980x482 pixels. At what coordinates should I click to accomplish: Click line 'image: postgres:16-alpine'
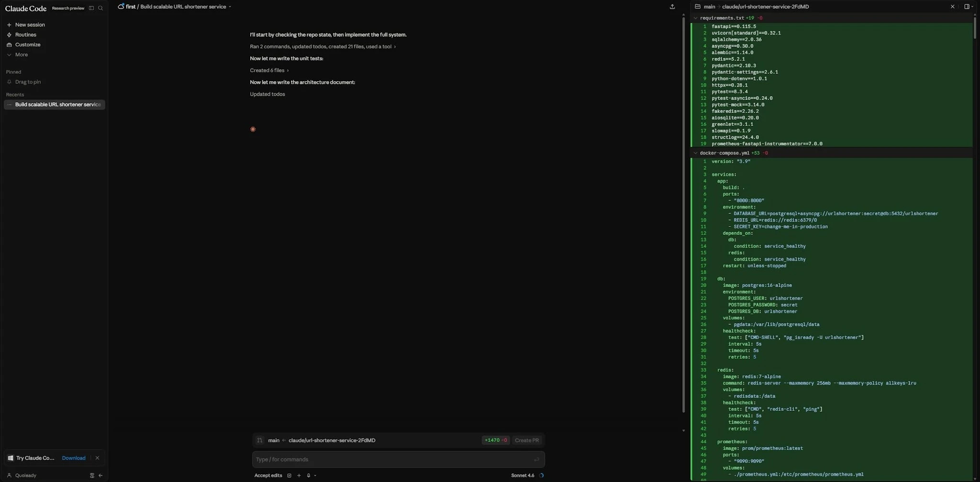(757, 285)
